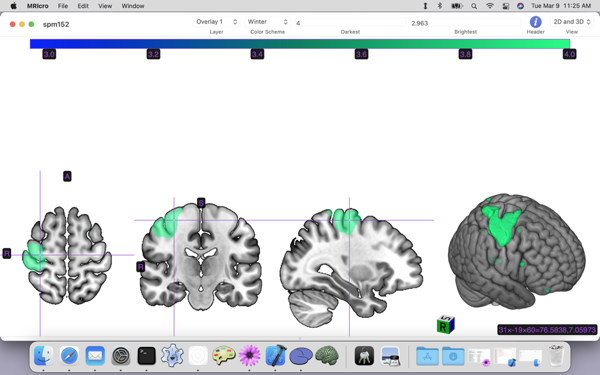Click the brain MRIcro dock icon
The image size is (600, 375).
[x=327, y=355]
